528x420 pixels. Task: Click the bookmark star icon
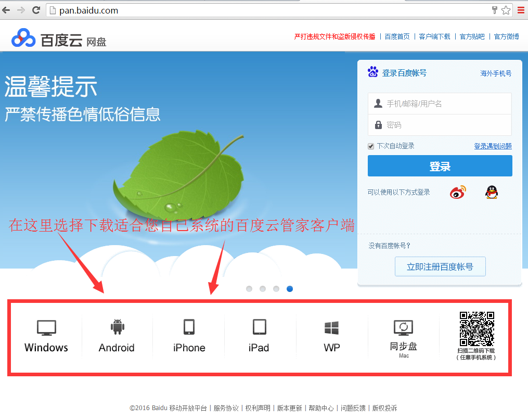506,10
